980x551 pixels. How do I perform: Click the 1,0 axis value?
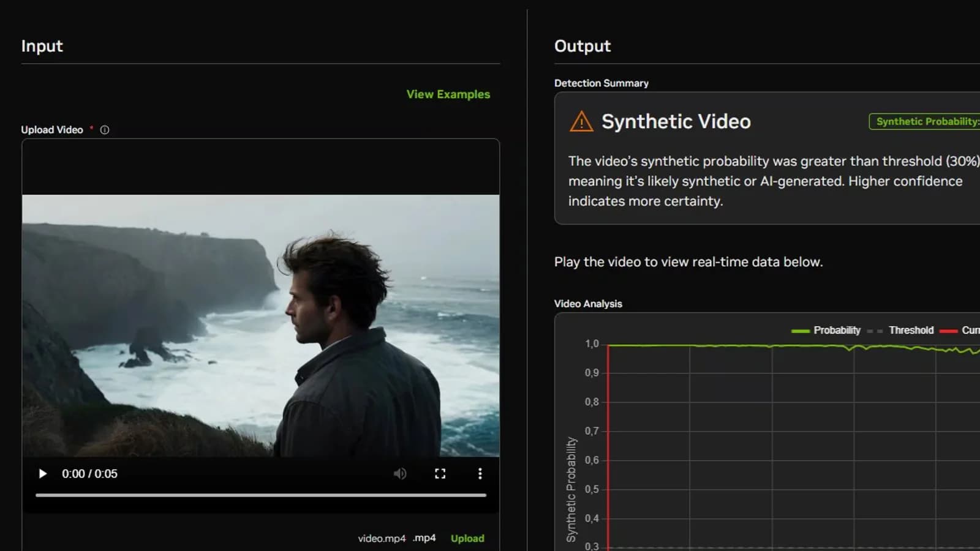[592, 344]
